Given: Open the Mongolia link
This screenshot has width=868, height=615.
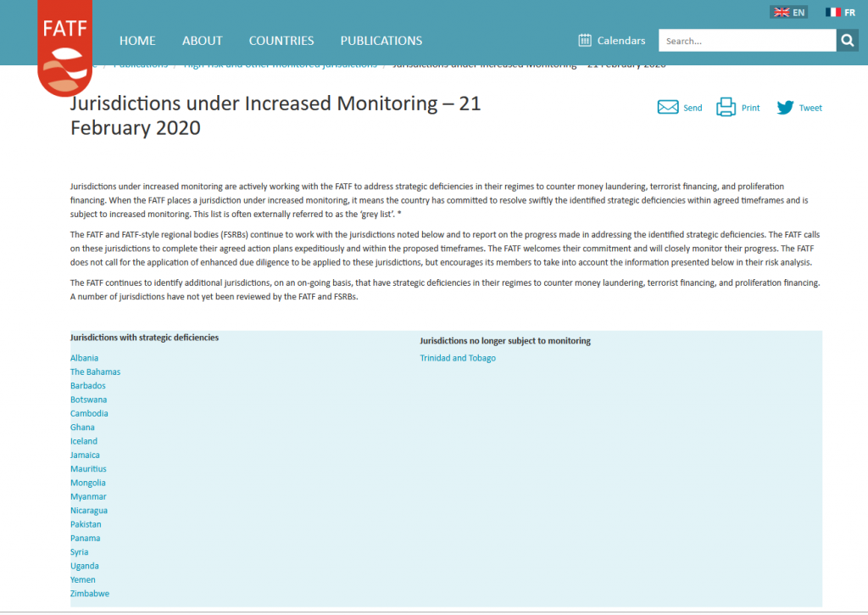Looking at the screenshot, I should (x=87, y=483).
